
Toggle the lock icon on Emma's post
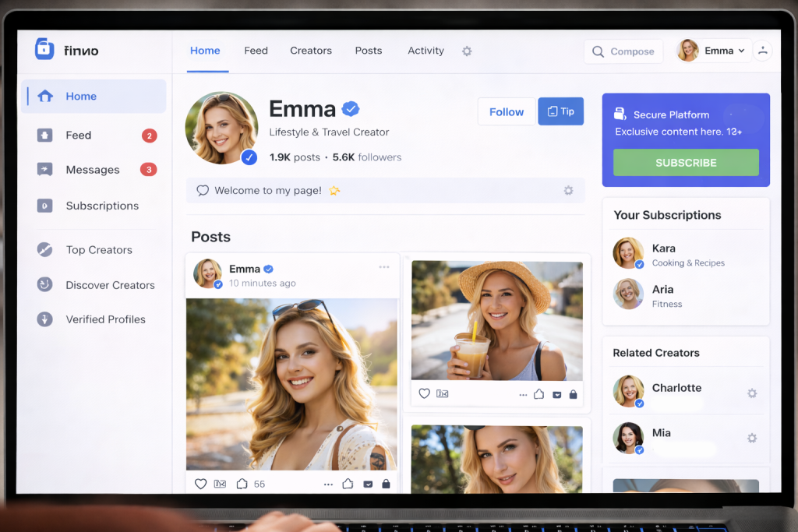coord(386,484)
